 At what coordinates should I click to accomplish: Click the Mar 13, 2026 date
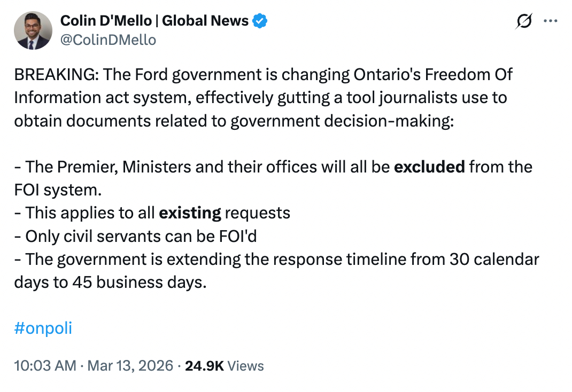(x=130, y=366)
